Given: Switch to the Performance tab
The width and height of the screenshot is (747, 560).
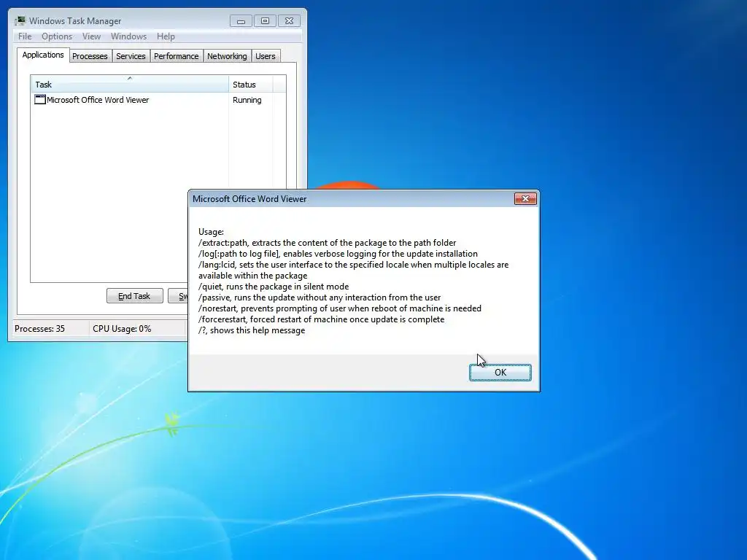Looking at the screenshot, I should click(x=177, y=56).
